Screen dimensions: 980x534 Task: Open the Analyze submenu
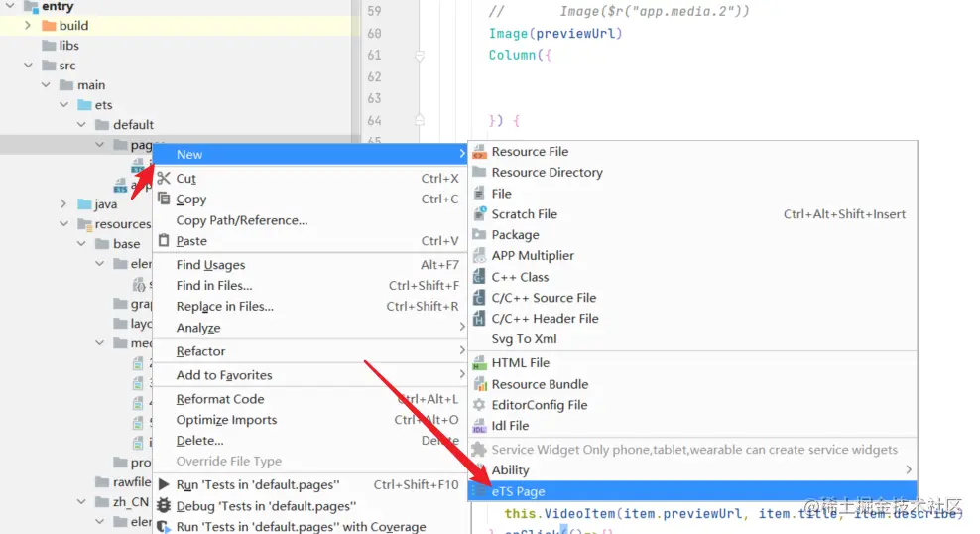pos(310,328)
